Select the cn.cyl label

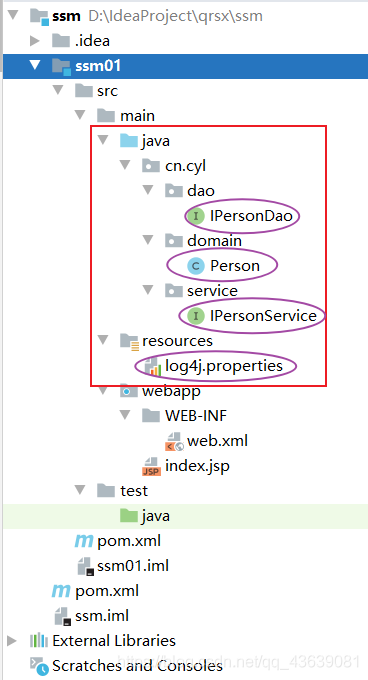(x=186, y=166)
